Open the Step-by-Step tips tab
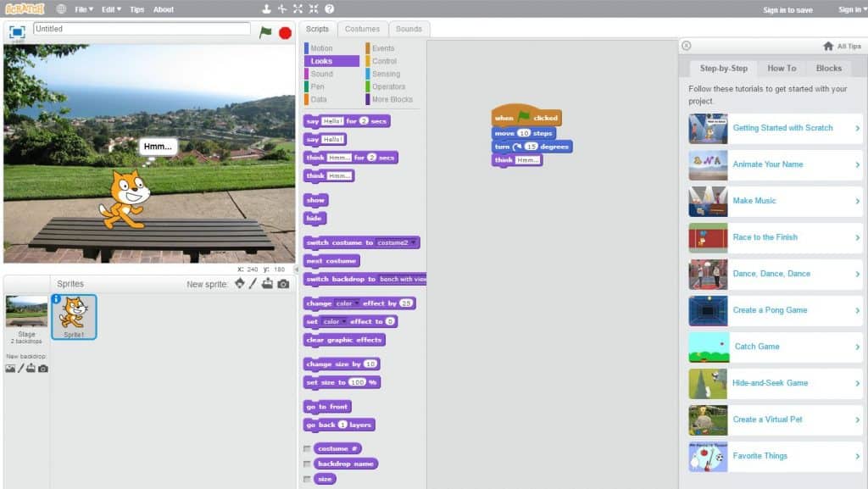This screenshot has width=868, height=489. coord(724,68)
